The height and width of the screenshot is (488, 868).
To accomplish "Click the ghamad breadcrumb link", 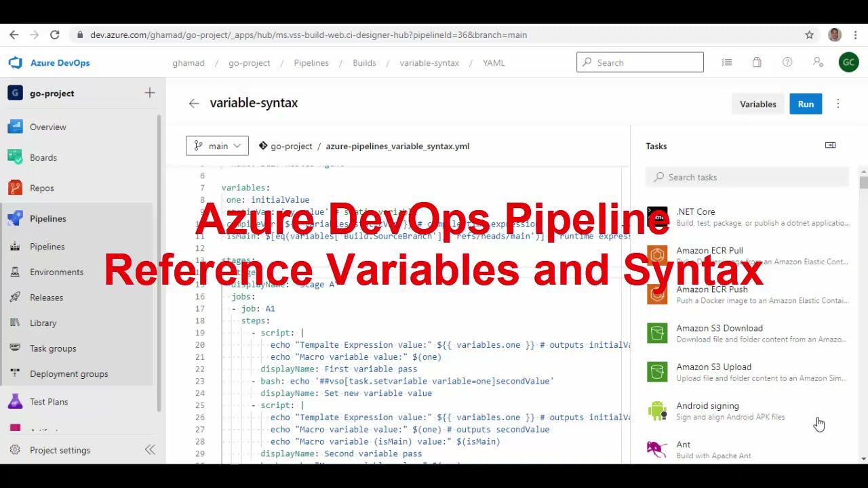I will pyautogui.click(x=189, y=62).
